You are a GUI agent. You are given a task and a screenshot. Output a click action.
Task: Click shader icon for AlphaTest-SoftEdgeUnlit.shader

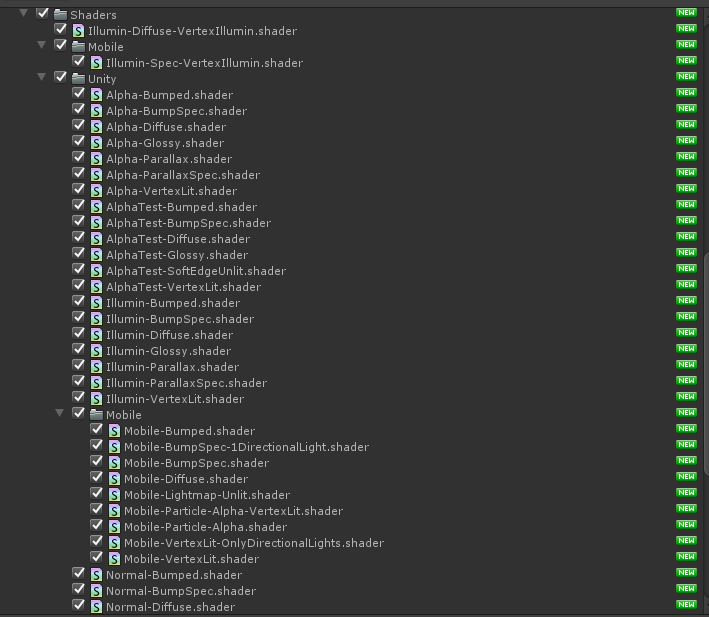pos(96,271)
